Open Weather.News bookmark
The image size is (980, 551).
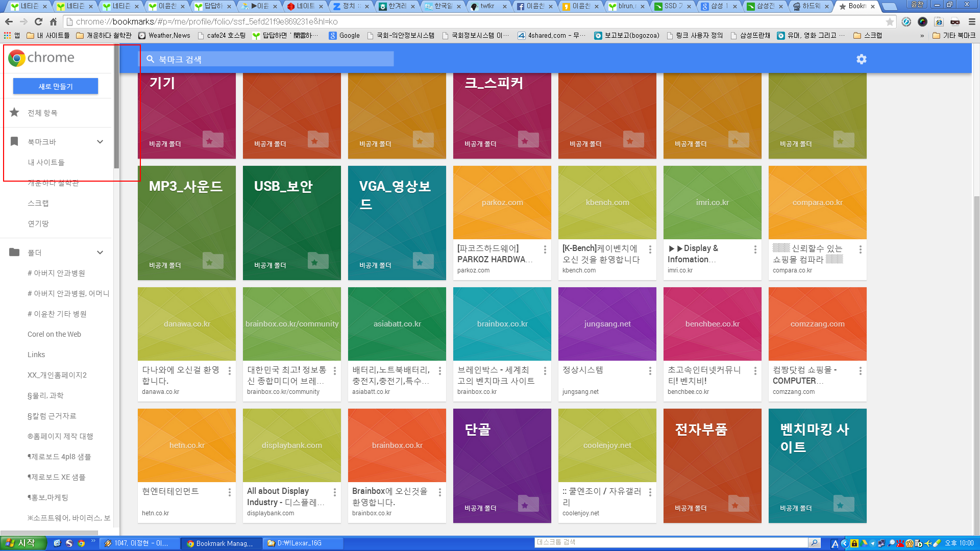(164, 35)
